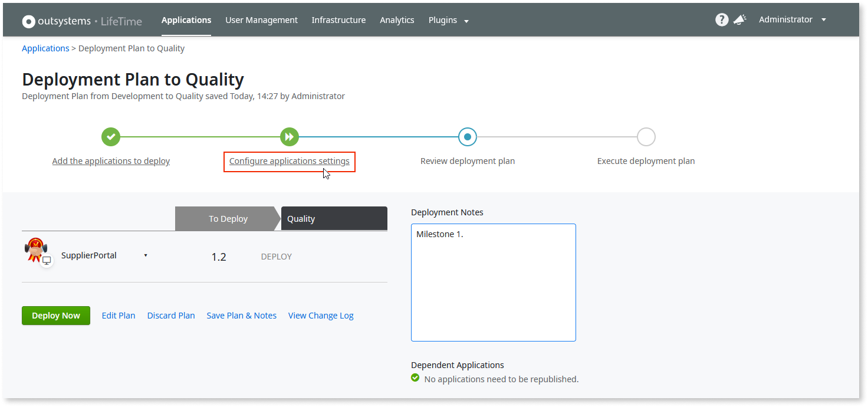Image resolution: width=868 pixels, height=407 pixels.
Task: Click the green check under Dependent Applications
Action: (415, 379)
